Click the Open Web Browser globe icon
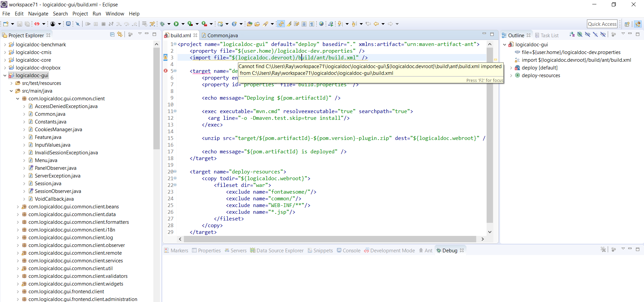This screenshot has width=644, height=302. click(x=321, y=24)
